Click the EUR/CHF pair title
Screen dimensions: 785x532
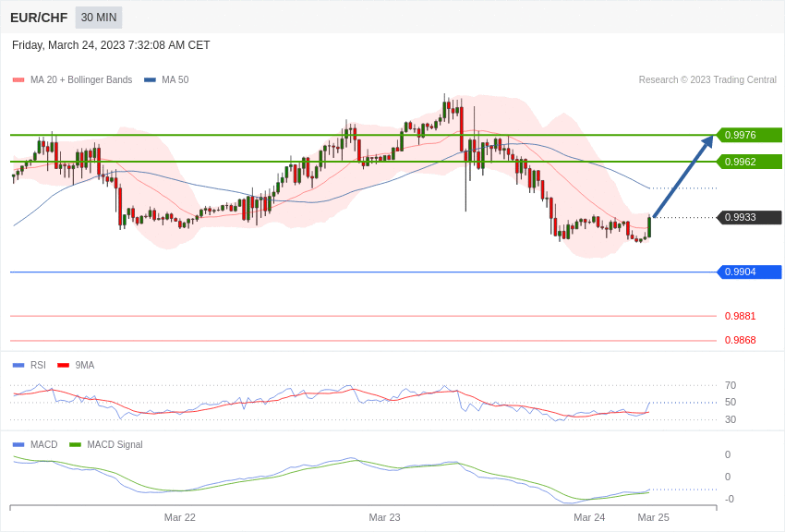coord(39,18)
